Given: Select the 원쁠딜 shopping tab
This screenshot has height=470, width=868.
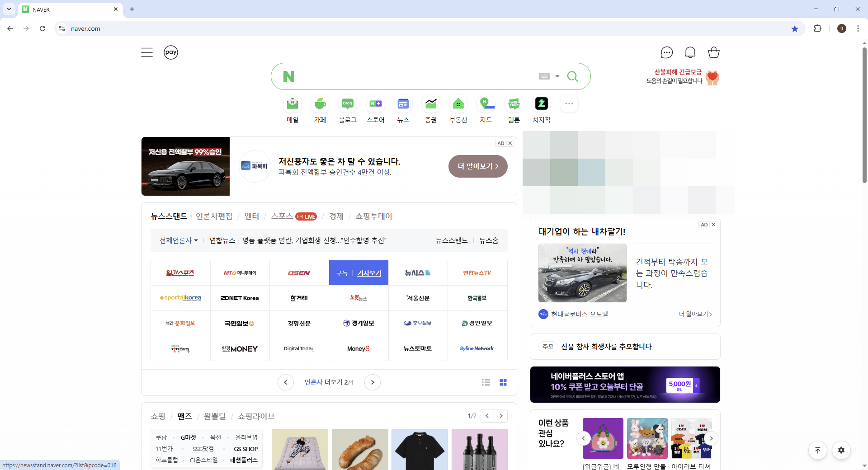Looking at the screenshot, I should pos(215,416).
